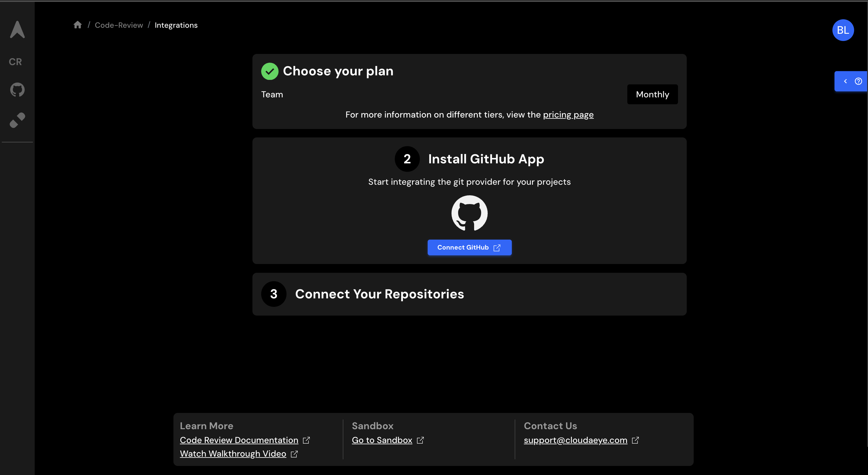Click external icon beside support email

pos(635,440)
